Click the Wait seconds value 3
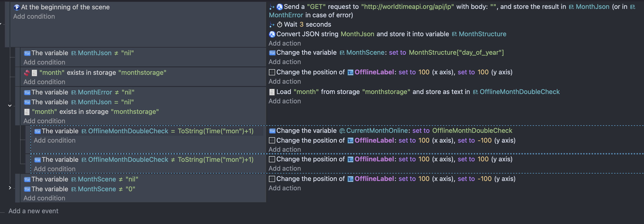 (301, 25)
